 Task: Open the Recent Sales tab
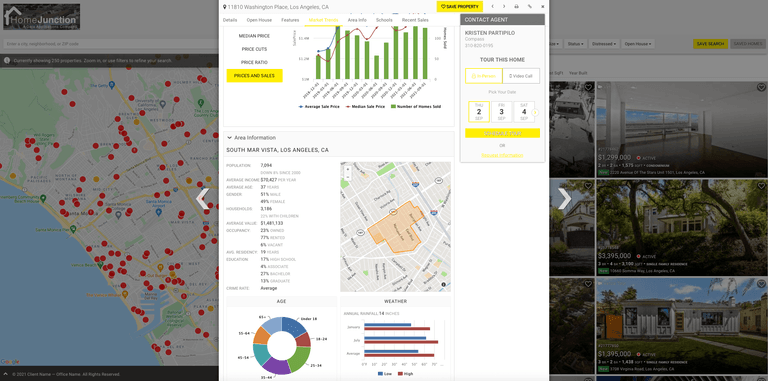(x=415, y=20)
